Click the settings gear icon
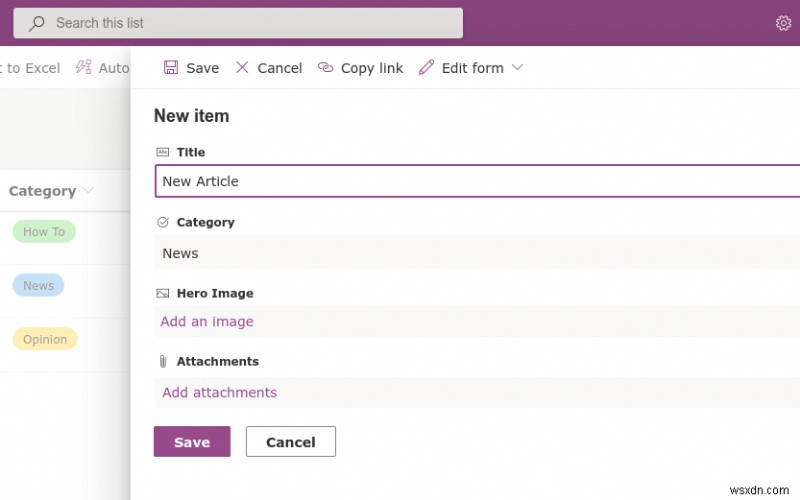This screenshot has height=500, width=800. coord(783,22)
